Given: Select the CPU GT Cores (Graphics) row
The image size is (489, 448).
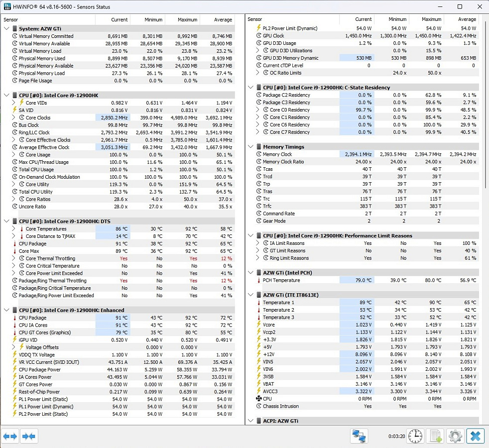Looking at the screenshot, I should pos(123,333).
